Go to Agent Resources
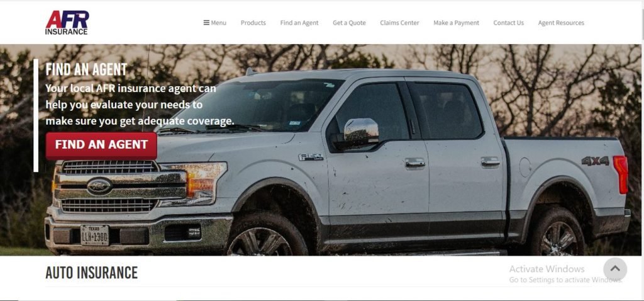This screenshot has width=644, height=301. (x=561, y=23)
